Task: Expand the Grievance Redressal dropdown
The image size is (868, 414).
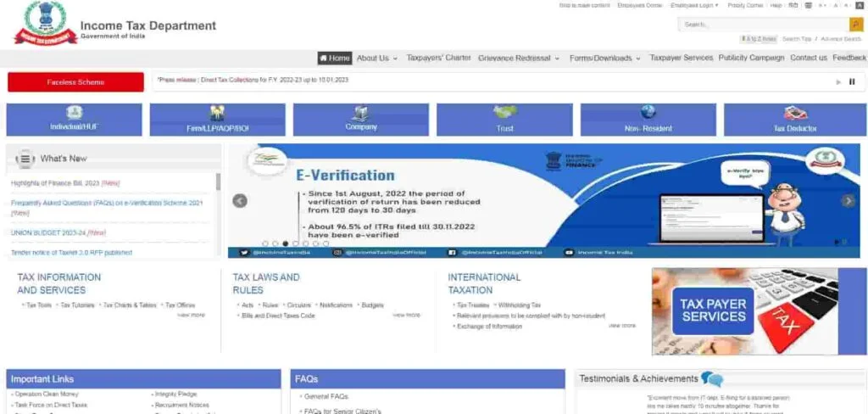Action: pos(519,59)
